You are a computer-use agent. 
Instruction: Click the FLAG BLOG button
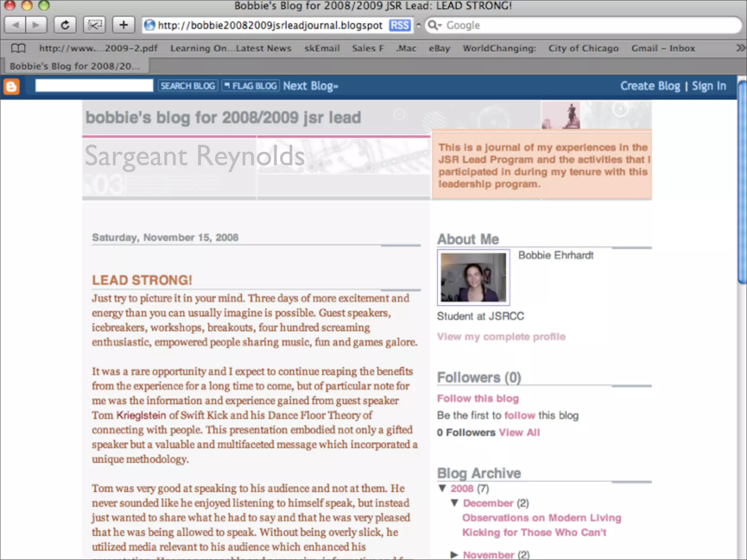coord(251,86)
